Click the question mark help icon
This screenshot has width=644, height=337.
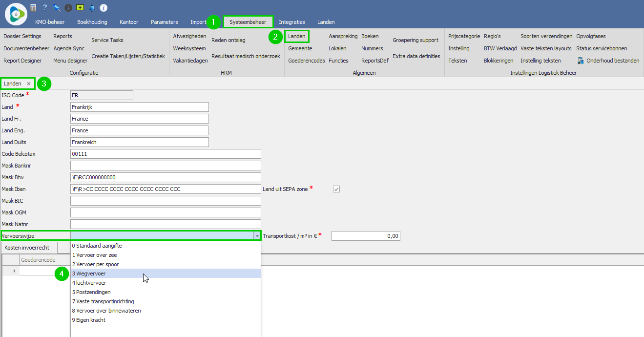click(x=45, y=8)
